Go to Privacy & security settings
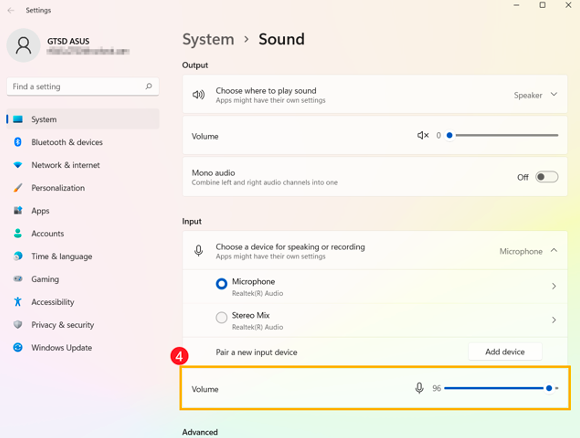The width and height of the screenshot is (580, 438). click(x=63, y=325)
